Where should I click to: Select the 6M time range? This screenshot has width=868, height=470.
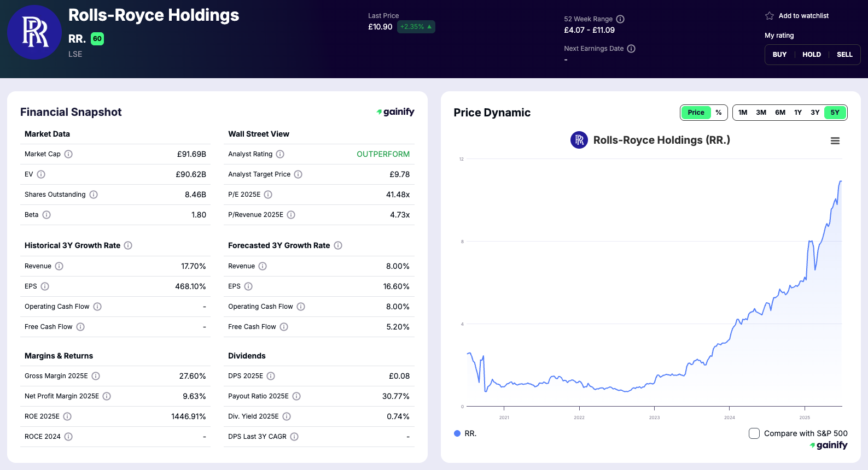click(x=780, y=113)
